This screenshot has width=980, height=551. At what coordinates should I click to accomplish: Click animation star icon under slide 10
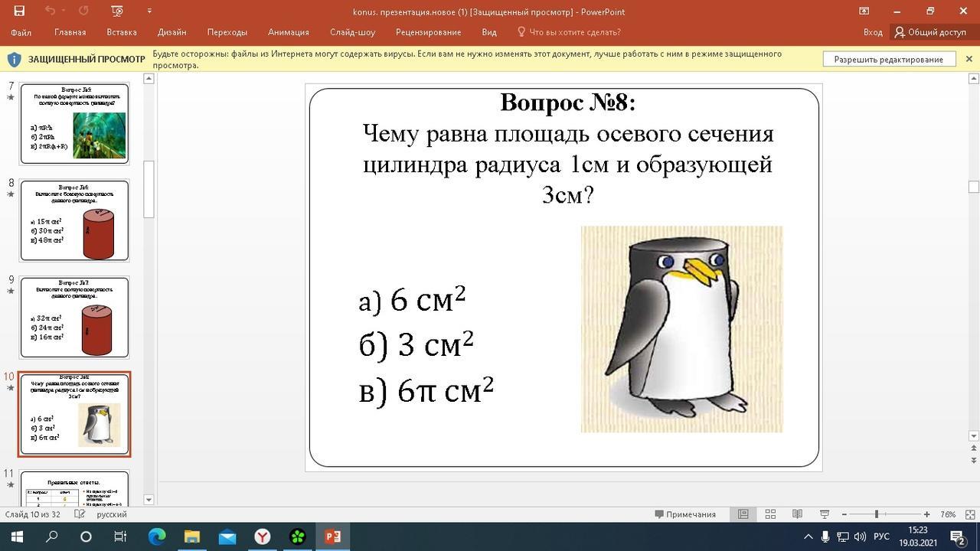click(x=11, y=387)
